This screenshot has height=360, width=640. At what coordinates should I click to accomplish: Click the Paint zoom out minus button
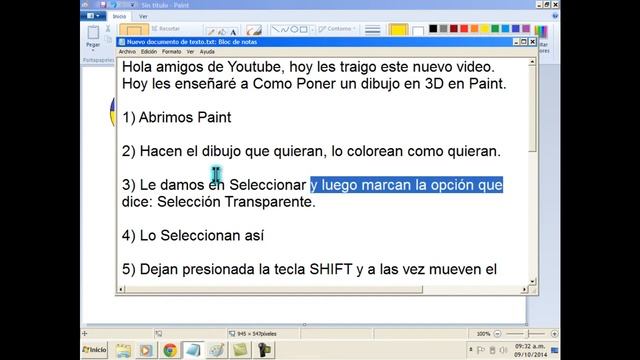tap(497, 333)
